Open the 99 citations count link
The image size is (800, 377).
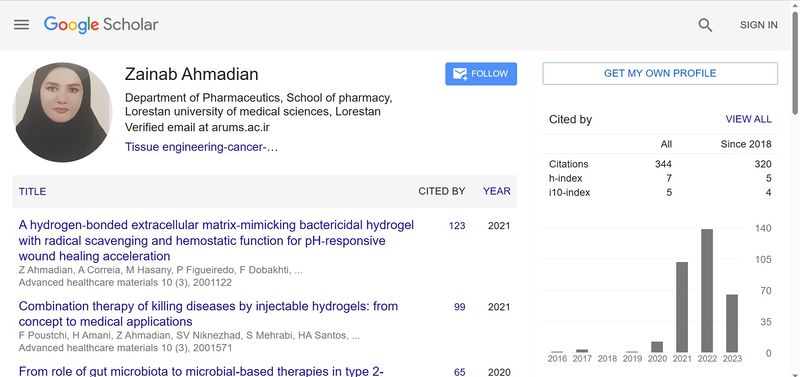click(x=459, y=307)
